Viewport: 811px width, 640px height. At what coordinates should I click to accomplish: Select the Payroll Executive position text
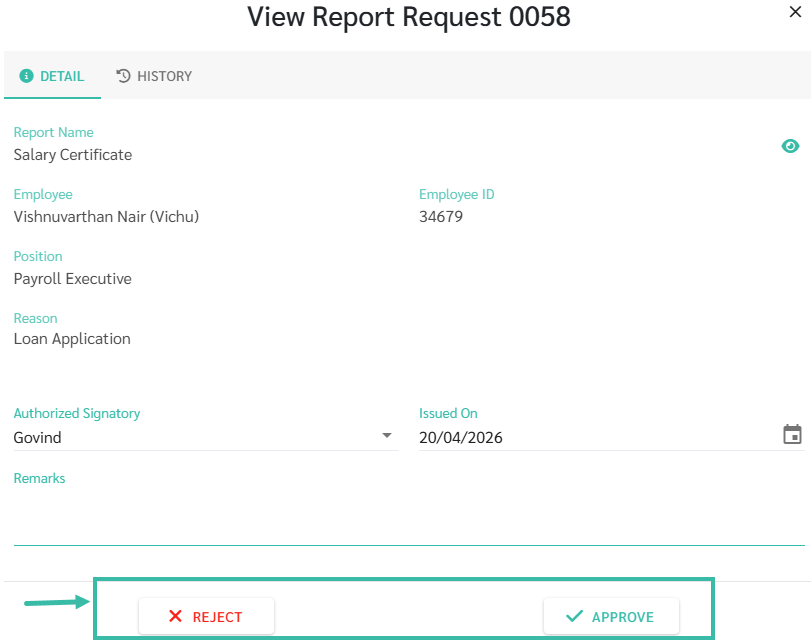click(72, 279)
